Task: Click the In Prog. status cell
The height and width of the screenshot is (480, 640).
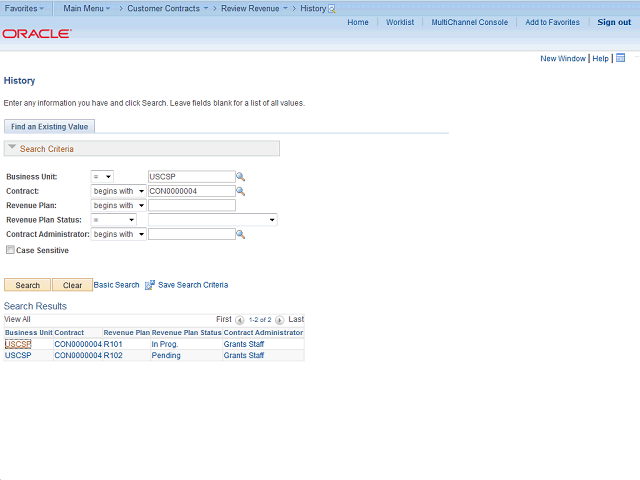Action: (165, 344)
